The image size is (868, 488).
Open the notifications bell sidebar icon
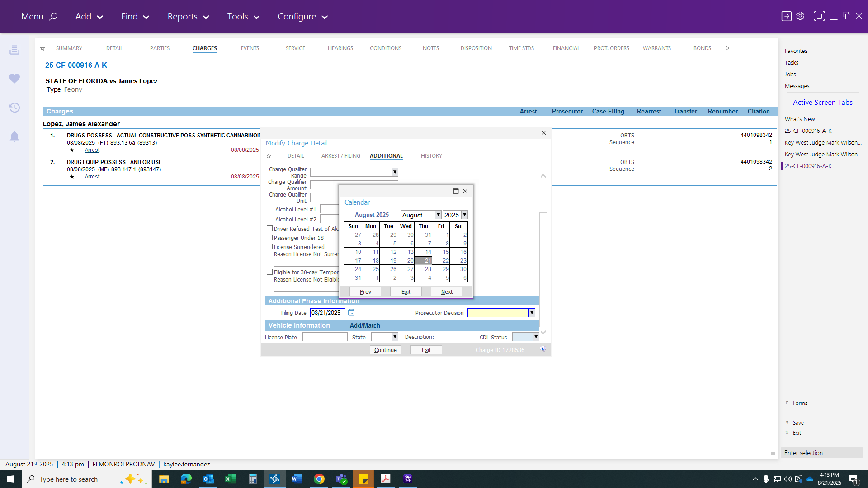(x=14, y=136)
